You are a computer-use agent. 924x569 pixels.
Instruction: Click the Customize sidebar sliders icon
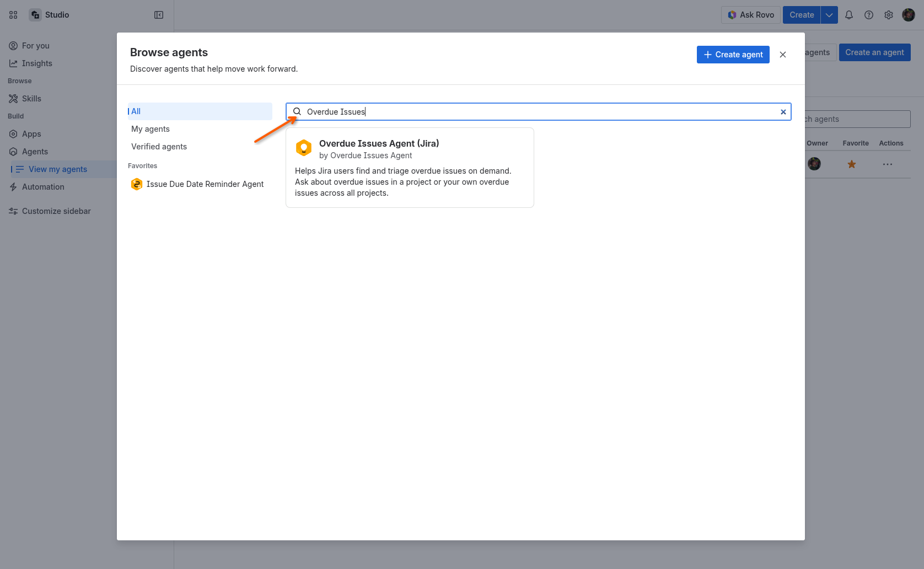click(x=13, y=211)
